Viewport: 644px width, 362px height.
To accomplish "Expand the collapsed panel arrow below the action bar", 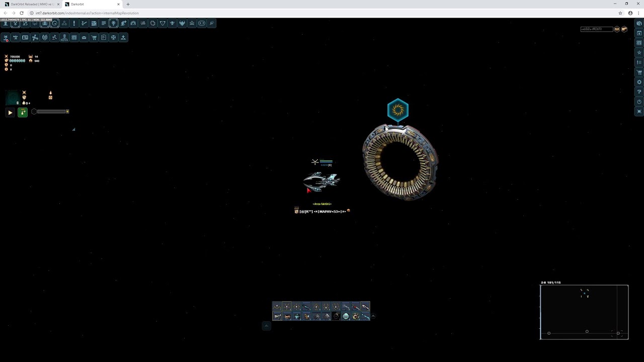I will point(267,326).
